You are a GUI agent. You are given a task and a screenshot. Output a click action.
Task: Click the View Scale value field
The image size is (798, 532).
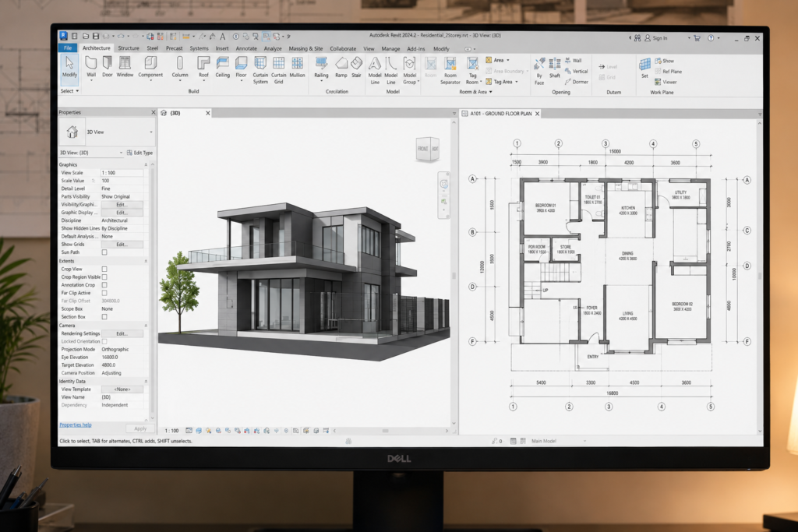[122, 173]
